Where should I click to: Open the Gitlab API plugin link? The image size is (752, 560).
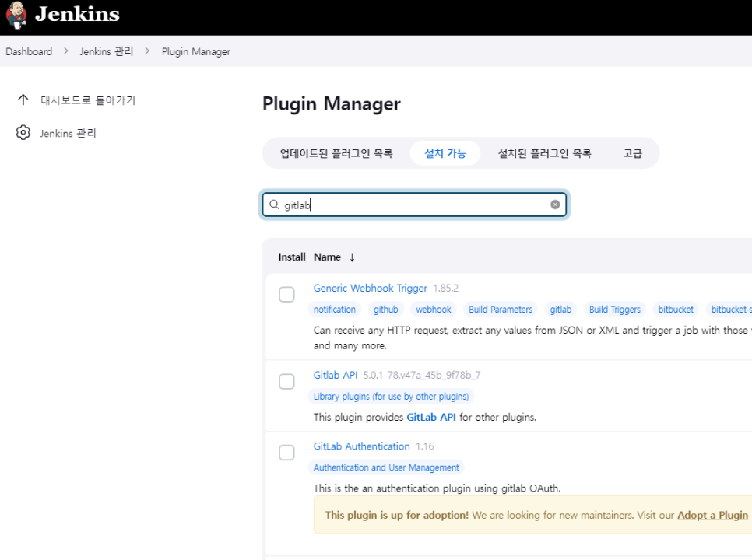[x=336, y=375]
